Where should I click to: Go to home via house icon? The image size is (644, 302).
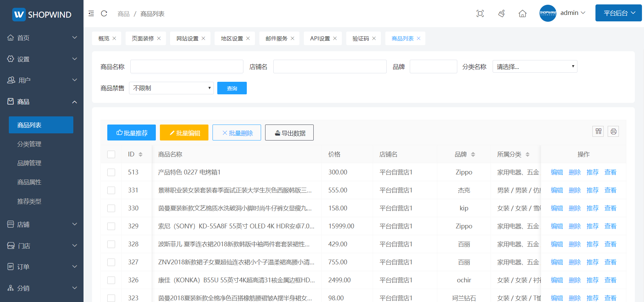(x=522, y=14)
